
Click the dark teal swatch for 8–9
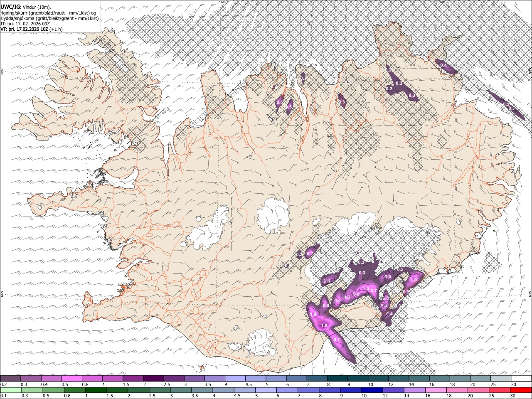[337, 378]
